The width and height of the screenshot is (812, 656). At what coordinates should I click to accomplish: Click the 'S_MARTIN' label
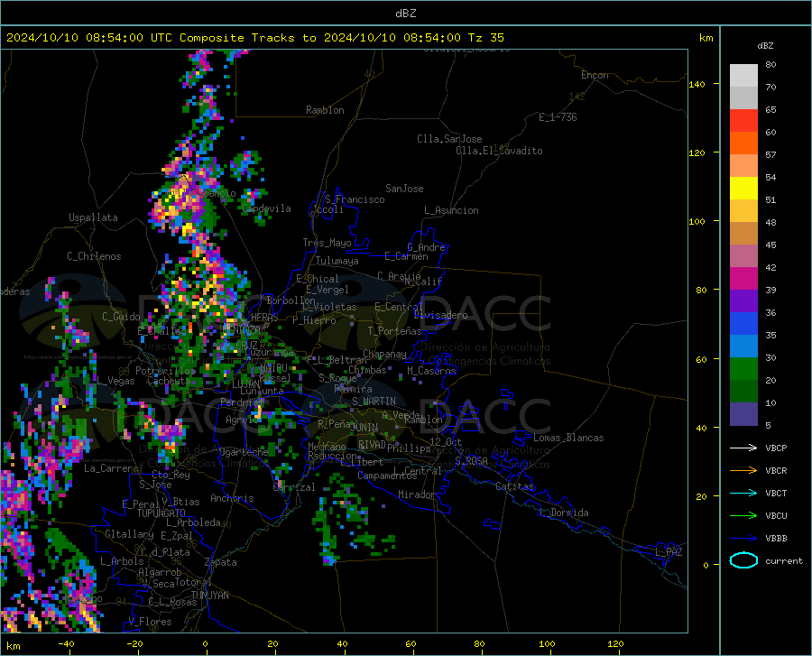374,402
